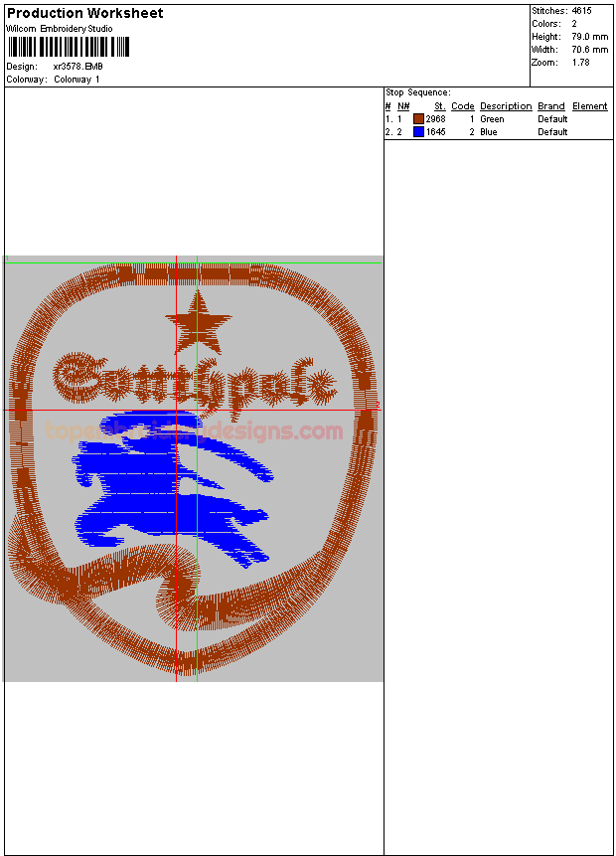Click the 'Stop Sequence:' heading
This screenshot has width=616, height=856.
[418, 92]
